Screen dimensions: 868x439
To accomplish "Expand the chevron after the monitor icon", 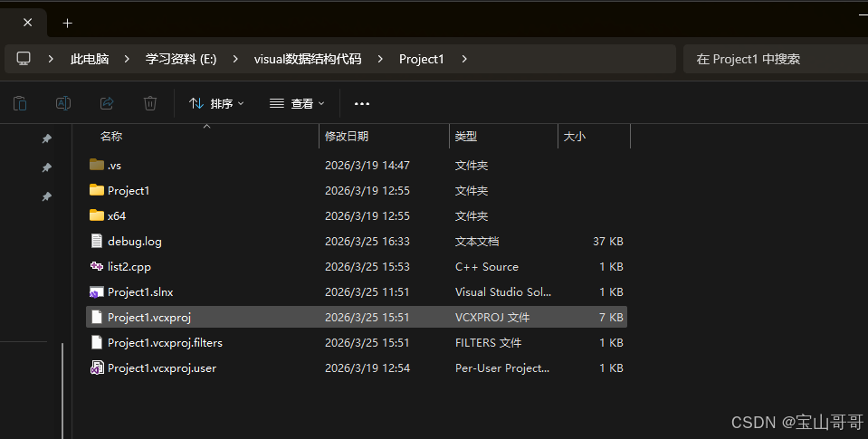I will click(51, 59).
